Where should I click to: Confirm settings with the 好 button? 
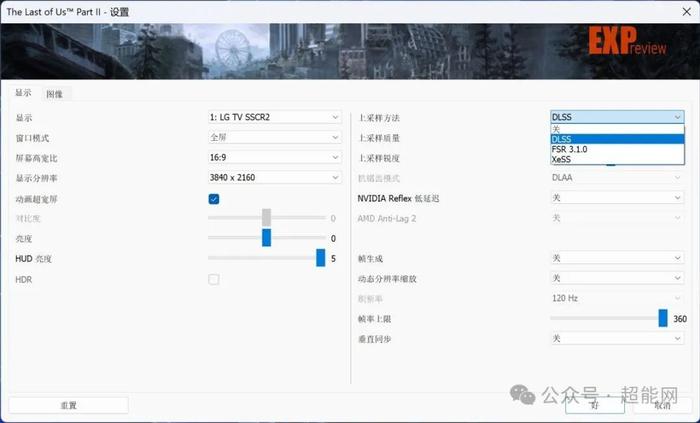595,405
